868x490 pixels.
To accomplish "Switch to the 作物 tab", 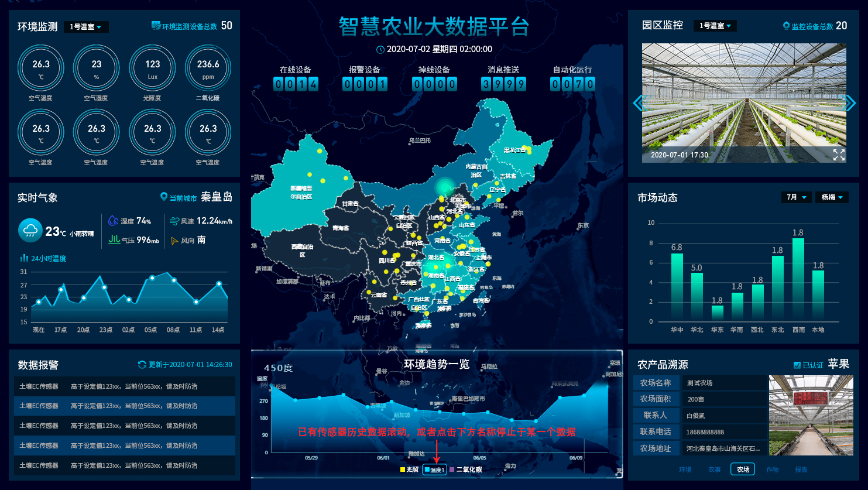I will pyautogui.click(x=773, y=470).
